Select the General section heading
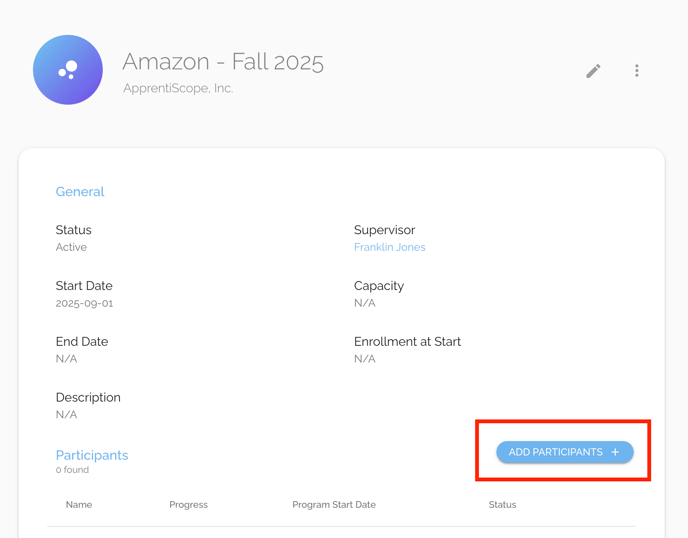Viewport: 688px width, 538px height. (80, 192)
